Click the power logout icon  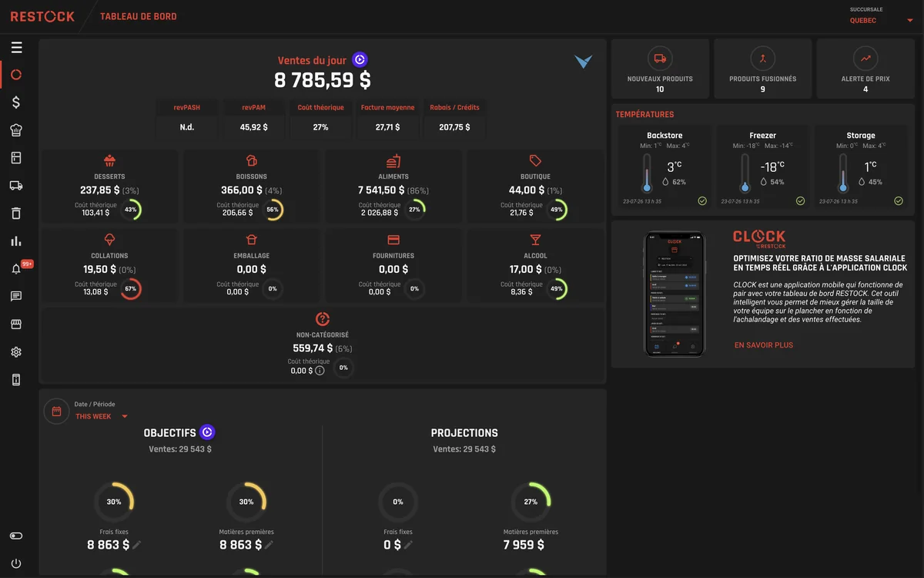16,563
